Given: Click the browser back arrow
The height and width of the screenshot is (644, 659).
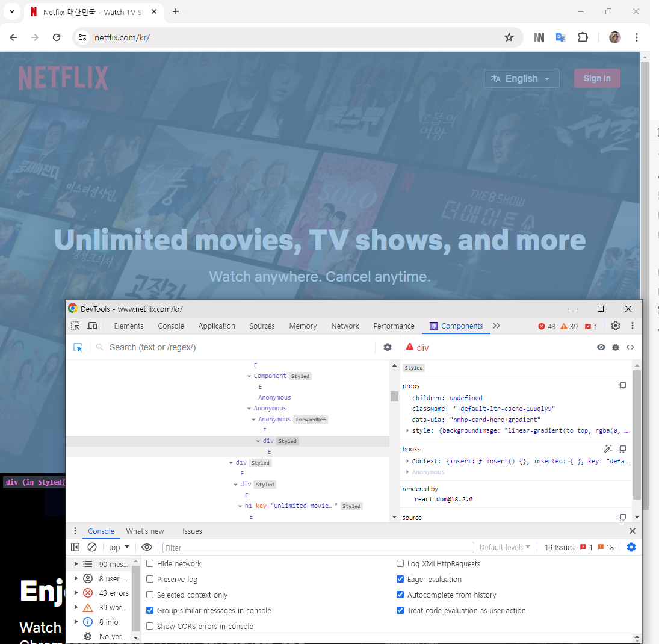Looking at the screenshot, I should (x=13, y=37).
